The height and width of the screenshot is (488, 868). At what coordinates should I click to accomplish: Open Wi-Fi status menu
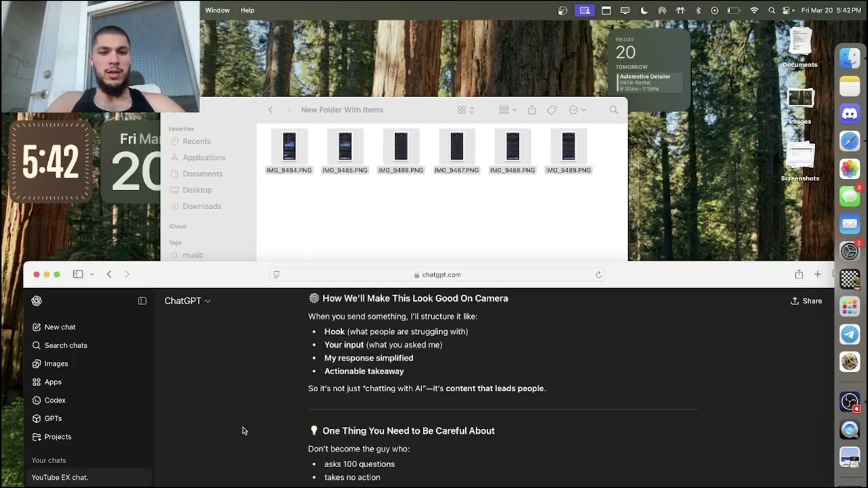point(754,10)
